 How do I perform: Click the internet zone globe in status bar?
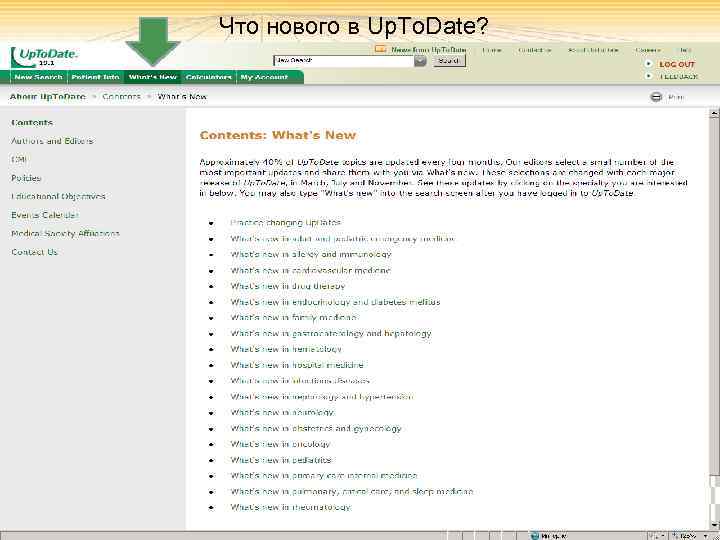(x=535, y=536)
